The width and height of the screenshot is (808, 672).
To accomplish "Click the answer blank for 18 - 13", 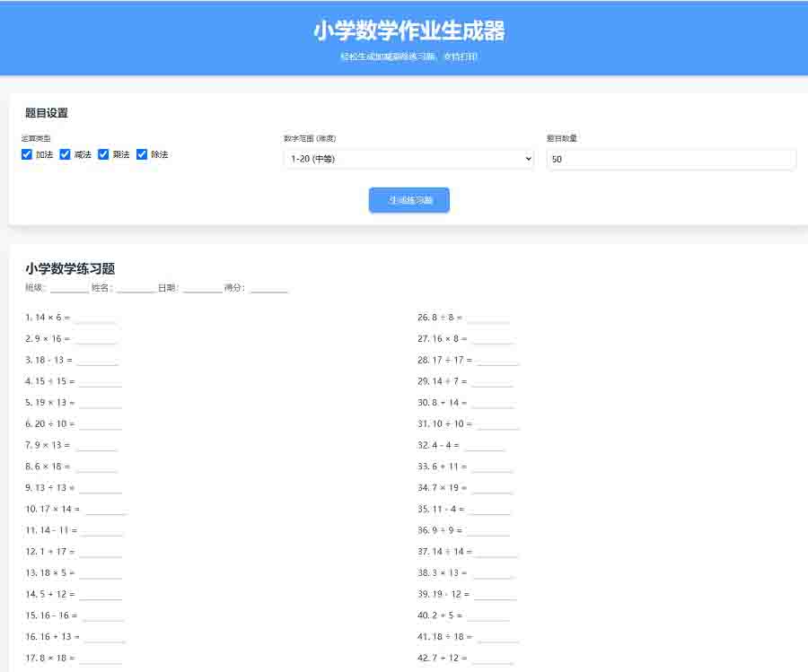I will [98, 361].
